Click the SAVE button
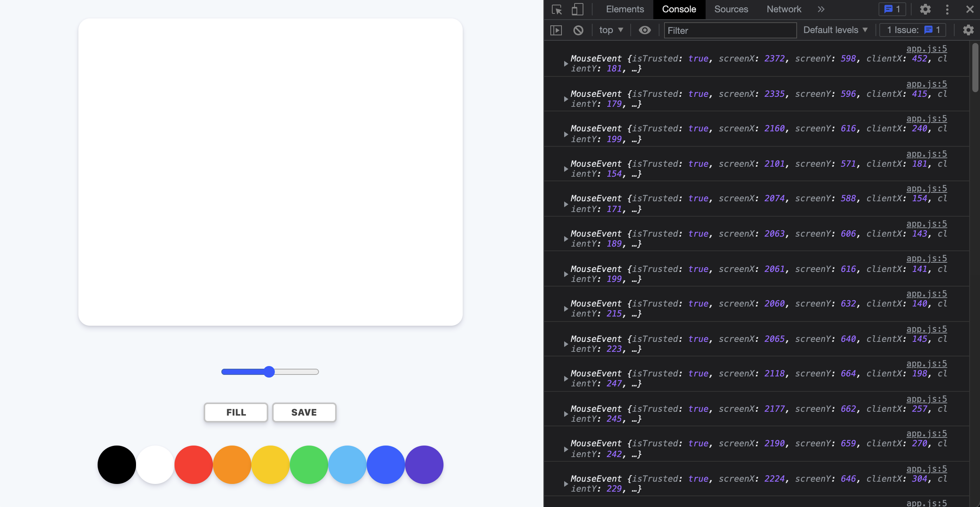The height and width of the screenshot is (507, 980). tap(304, 413)
